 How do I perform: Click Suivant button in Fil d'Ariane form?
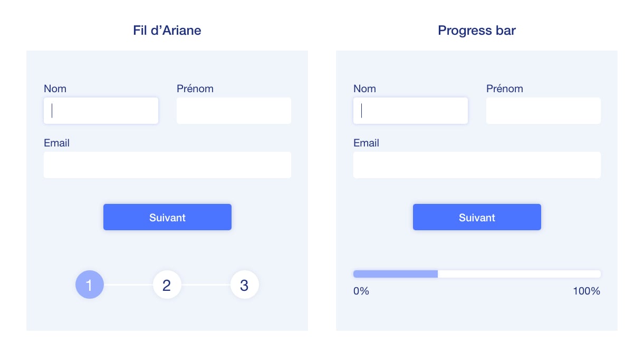[167, 217]
